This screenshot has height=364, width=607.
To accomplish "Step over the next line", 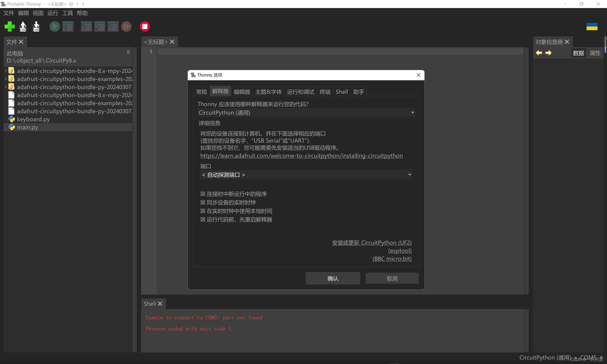I will 87,26.
